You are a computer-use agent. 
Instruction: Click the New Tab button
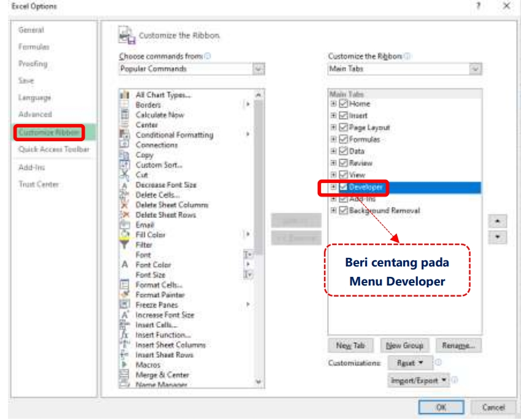[x=350, y=346]
